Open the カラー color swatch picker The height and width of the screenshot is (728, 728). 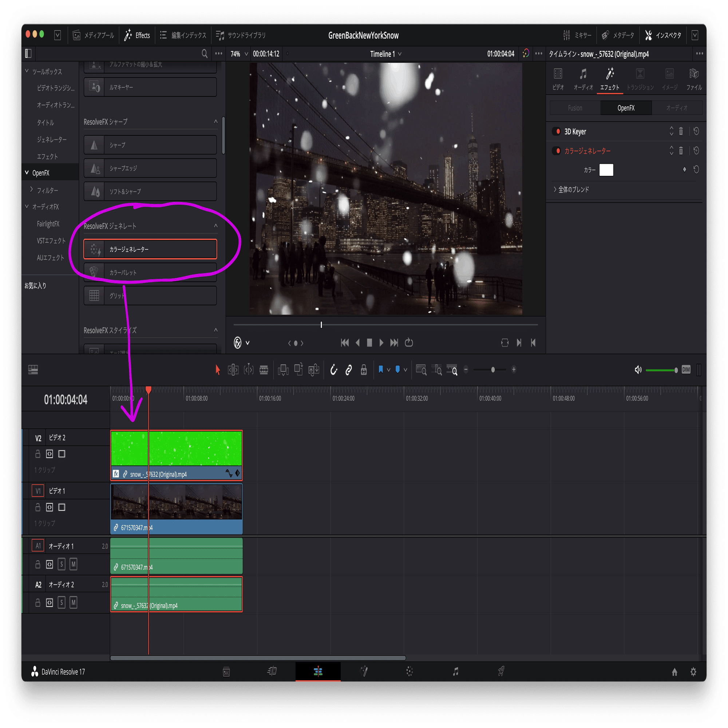pos(607,170)
